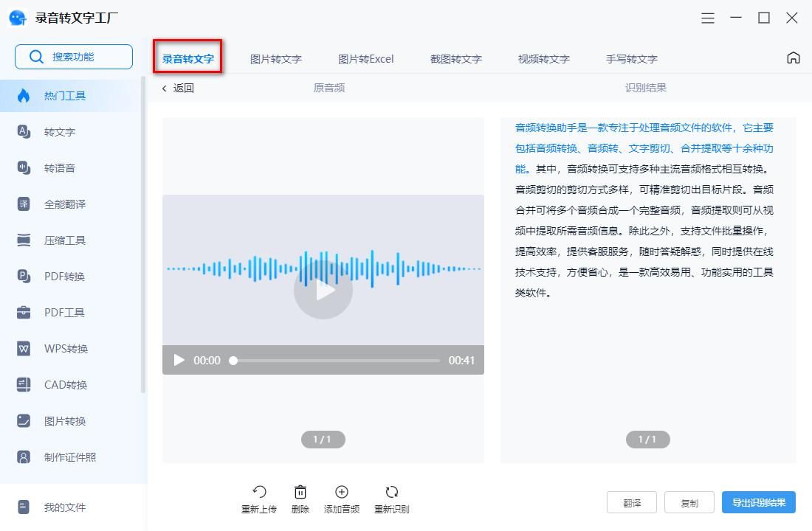Click the 识别结果 column header
The width and height of the screenshot is (812, 531).
coord(645,88)
